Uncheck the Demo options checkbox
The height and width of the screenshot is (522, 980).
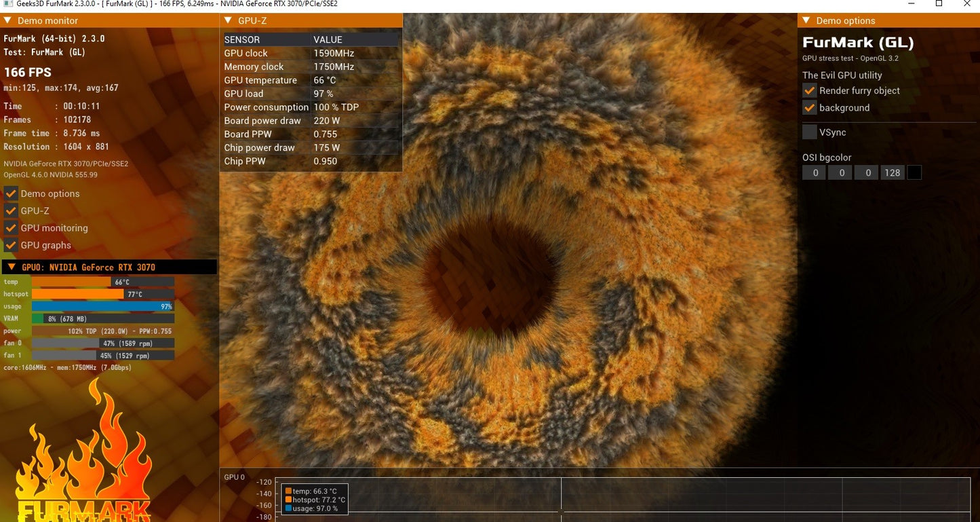(11, 193)
